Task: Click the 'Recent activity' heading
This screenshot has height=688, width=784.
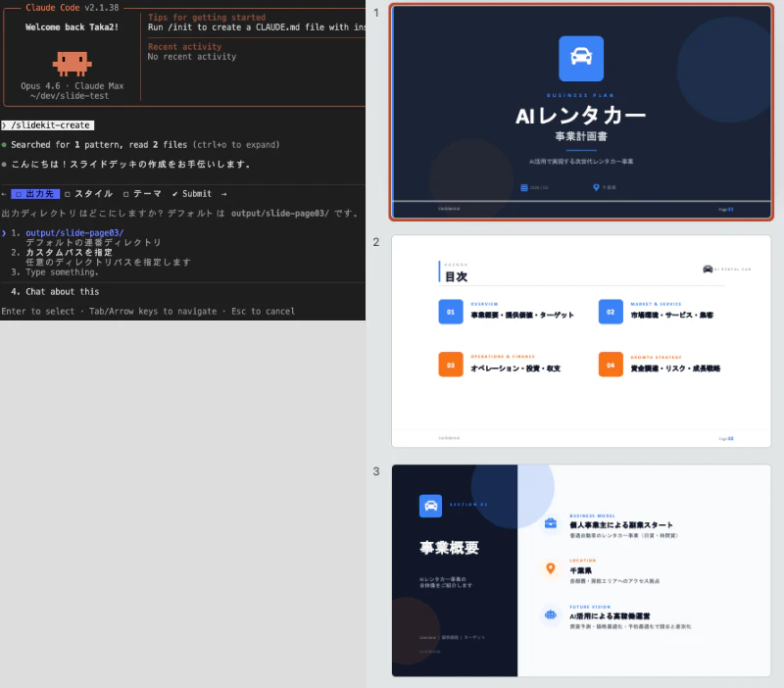Action: 184,47
